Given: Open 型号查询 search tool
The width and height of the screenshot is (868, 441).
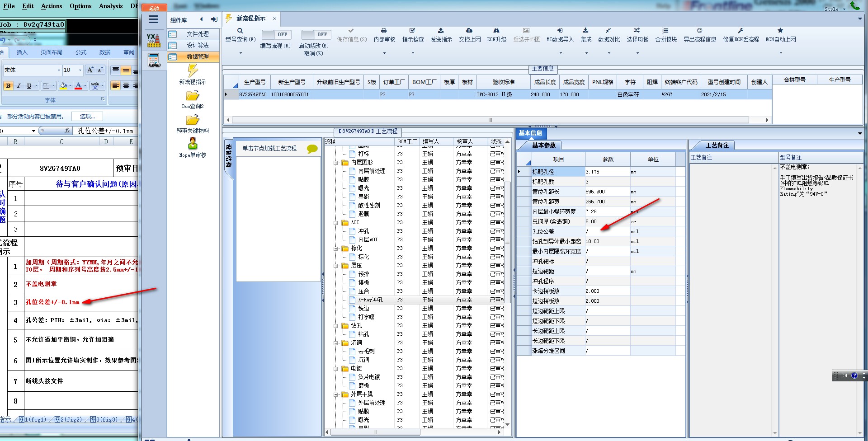Looking at the screenshot, I should click(240, 31).
